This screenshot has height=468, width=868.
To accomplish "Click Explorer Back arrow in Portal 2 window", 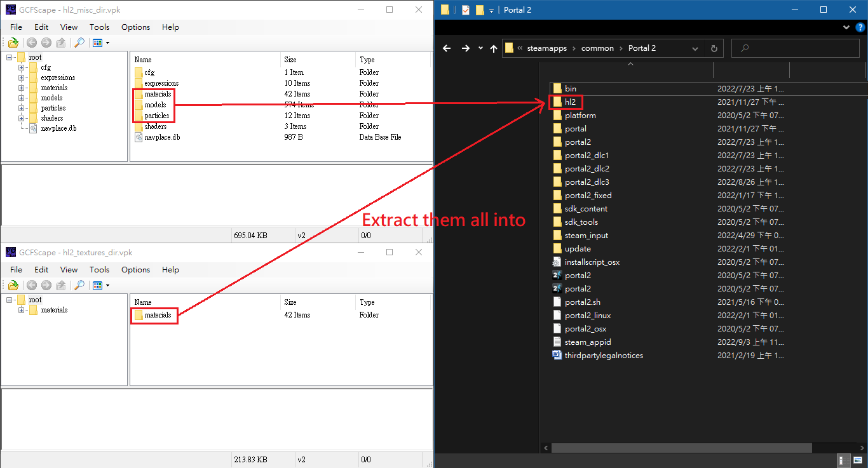I will pos(447,48).
